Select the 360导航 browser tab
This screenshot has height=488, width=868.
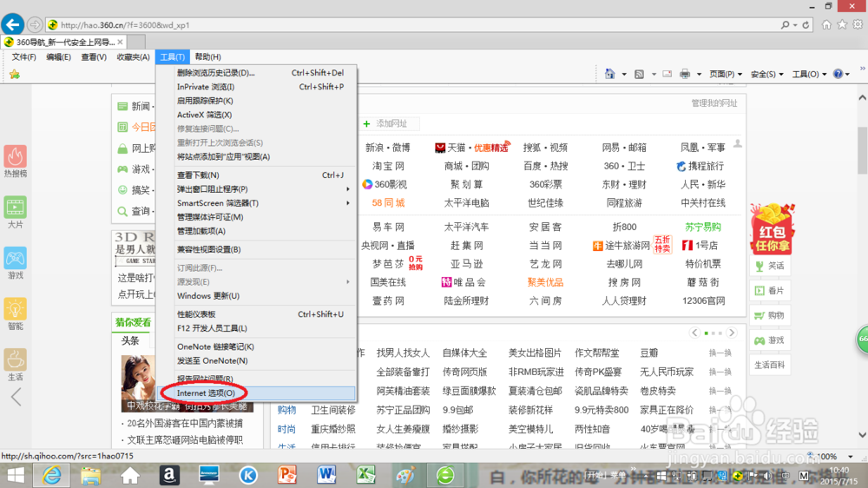click(x=63, y=42)
